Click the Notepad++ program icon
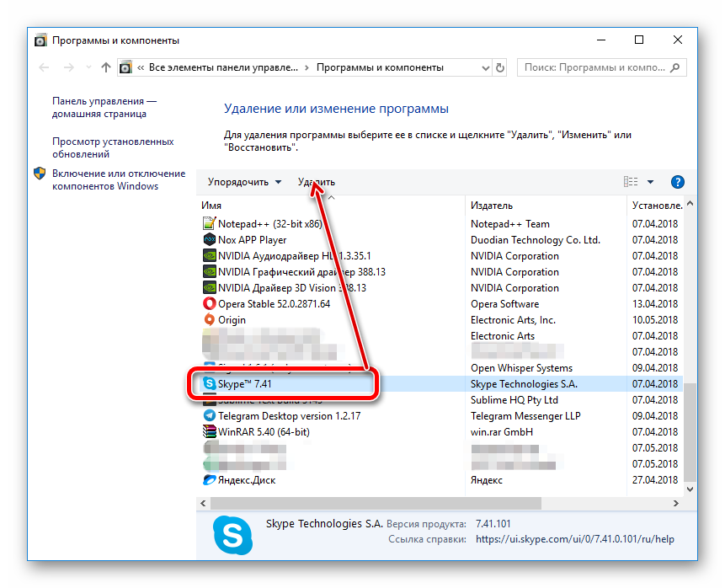The height and width of the screenshot is (588, 725). [210, 224]
